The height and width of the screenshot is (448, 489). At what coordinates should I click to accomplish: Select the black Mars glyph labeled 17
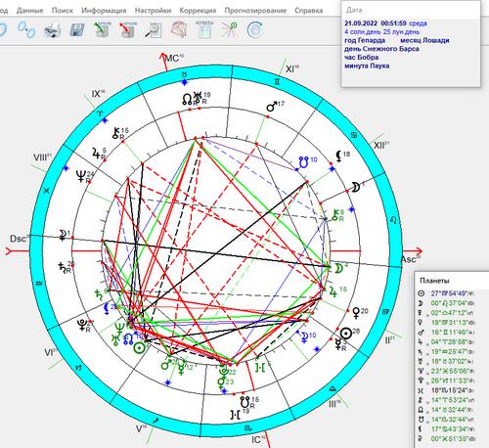[x=272, y=107]
